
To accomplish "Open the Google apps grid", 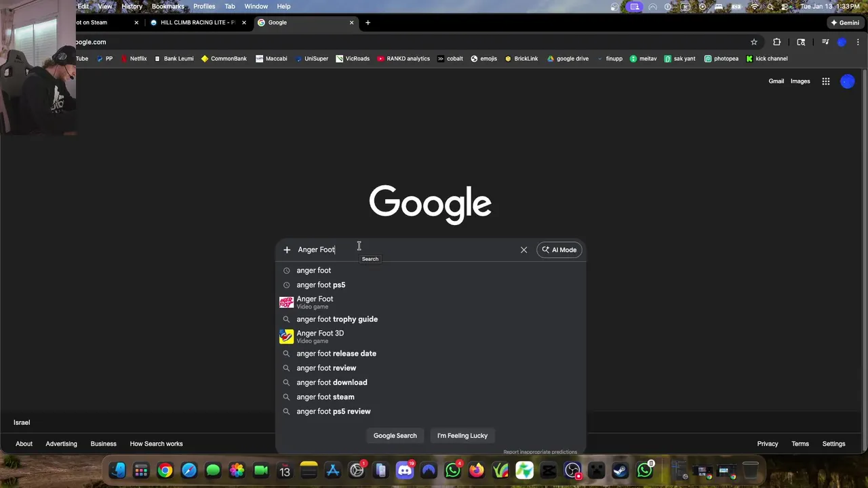I will tap(826, 81).
